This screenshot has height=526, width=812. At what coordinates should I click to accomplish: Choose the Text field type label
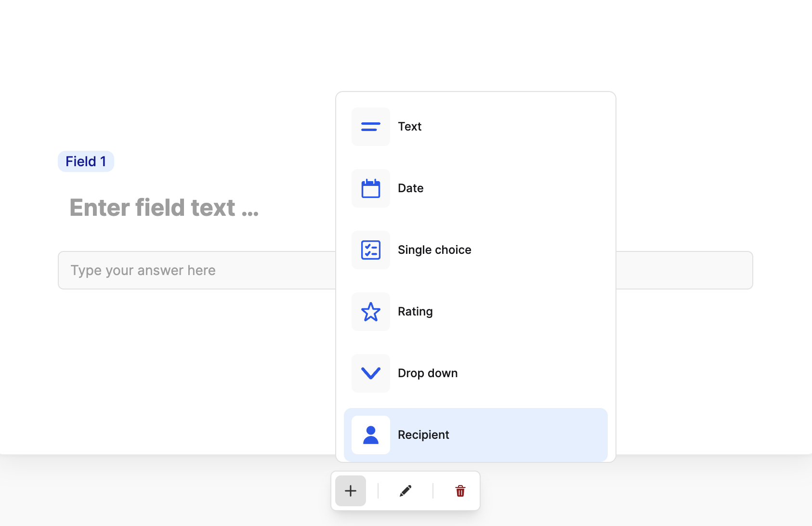point(409,127)
